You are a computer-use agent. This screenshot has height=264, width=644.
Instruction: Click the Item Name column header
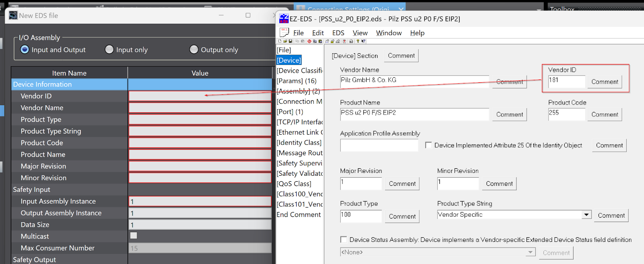point(69,73)
